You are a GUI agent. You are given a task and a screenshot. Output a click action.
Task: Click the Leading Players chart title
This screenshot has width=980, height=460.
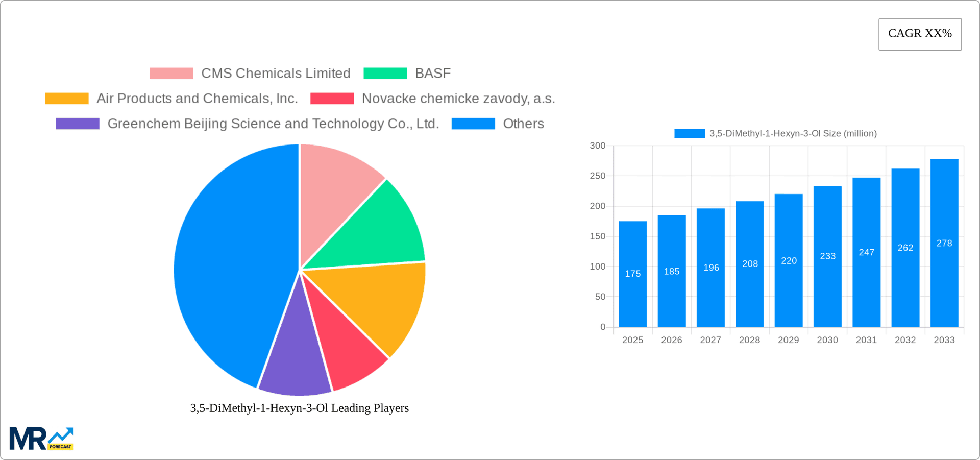299,408
